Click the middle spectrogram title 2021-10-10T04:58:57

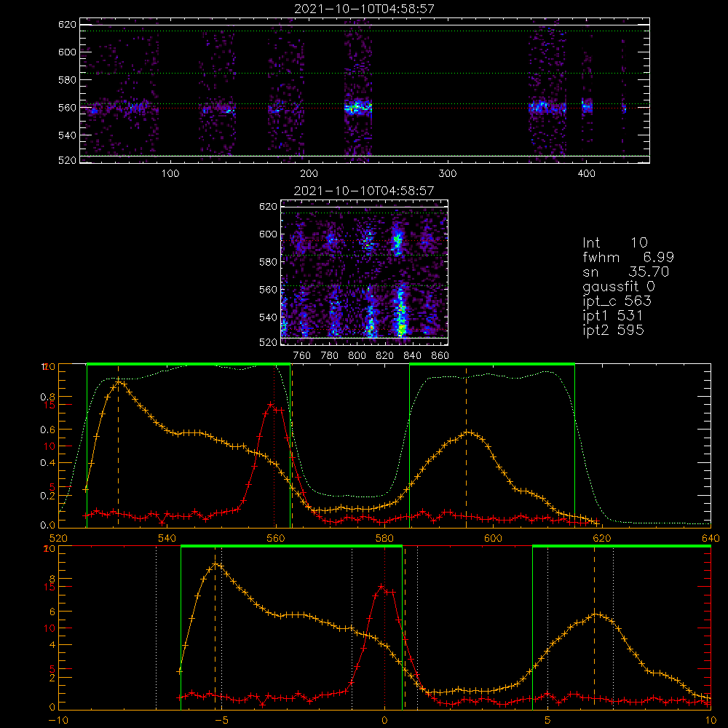coord(364,191)
